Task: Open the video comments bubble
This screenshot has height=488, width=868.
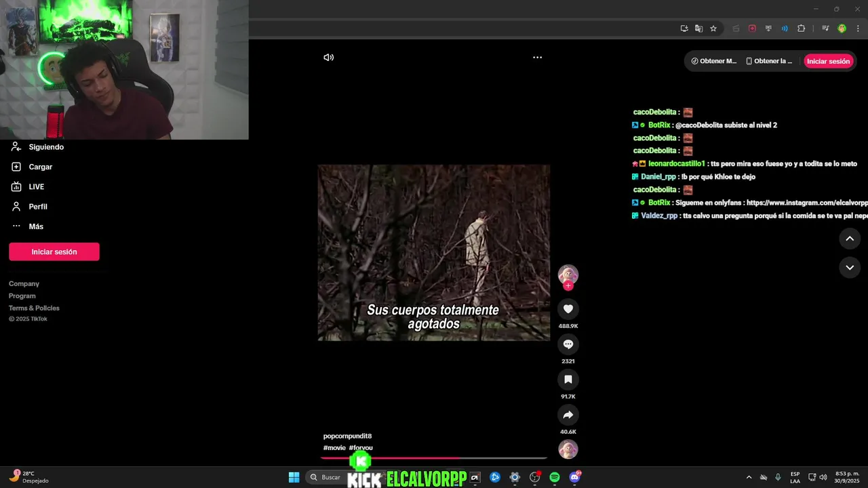Action: 568,344
